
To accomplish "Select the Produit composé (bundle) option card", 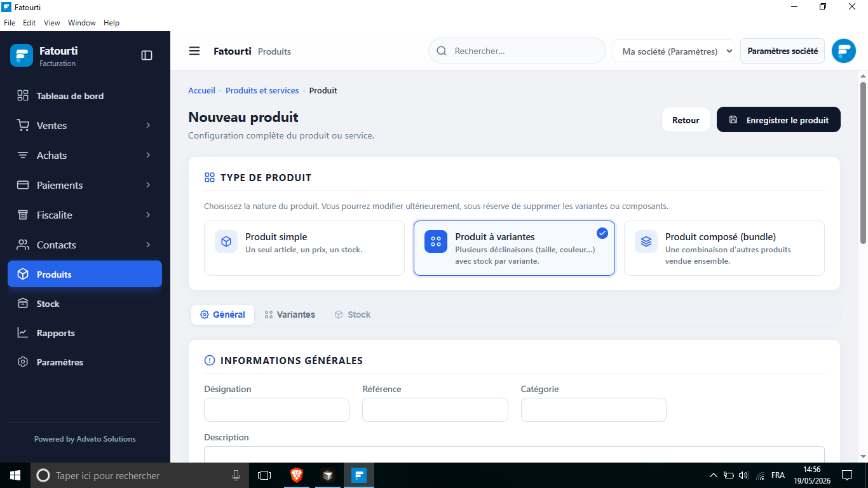I will [724, 248].
